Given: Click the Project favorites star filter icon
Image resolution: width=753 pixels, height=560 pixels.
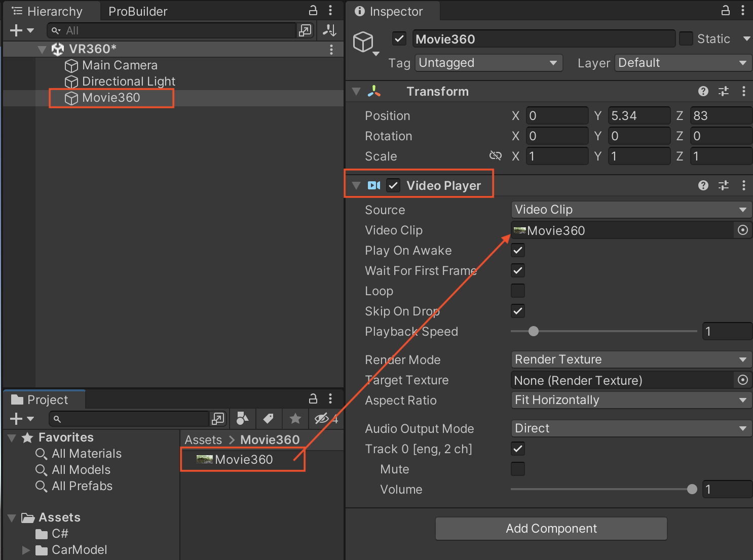Looking at the screenshot, I should point(295,419).
